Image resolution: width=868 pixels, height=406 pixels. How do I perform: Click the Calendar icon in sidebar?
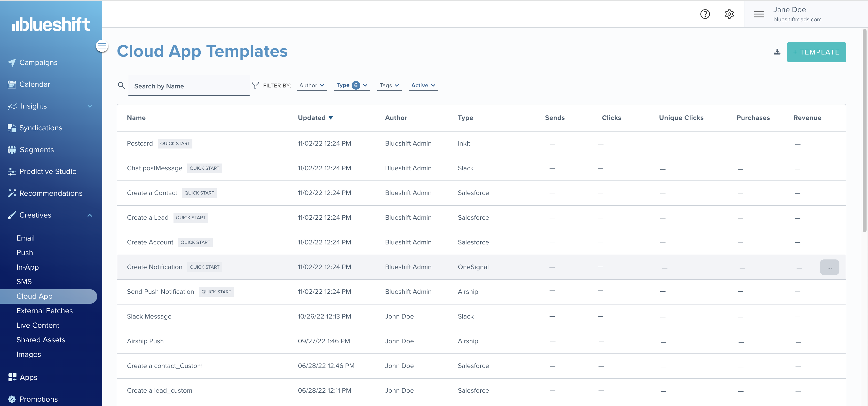tap(12, 85)
